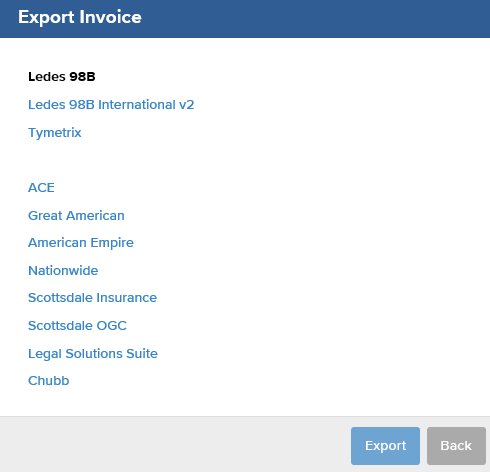Choose Legal Solutions Suite format
The height and width of the screenshot is (472, 490).
[93, 354]
